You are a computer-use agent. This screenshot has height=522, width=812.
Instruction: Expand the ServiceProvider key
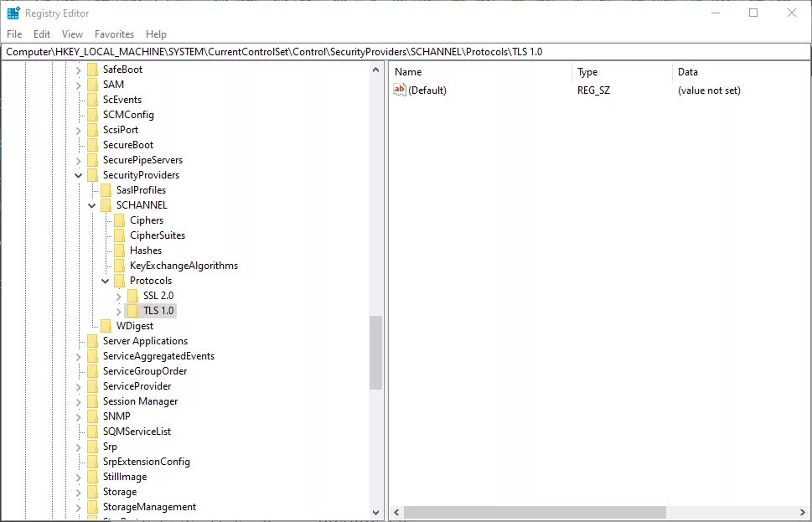pos(78,387)
